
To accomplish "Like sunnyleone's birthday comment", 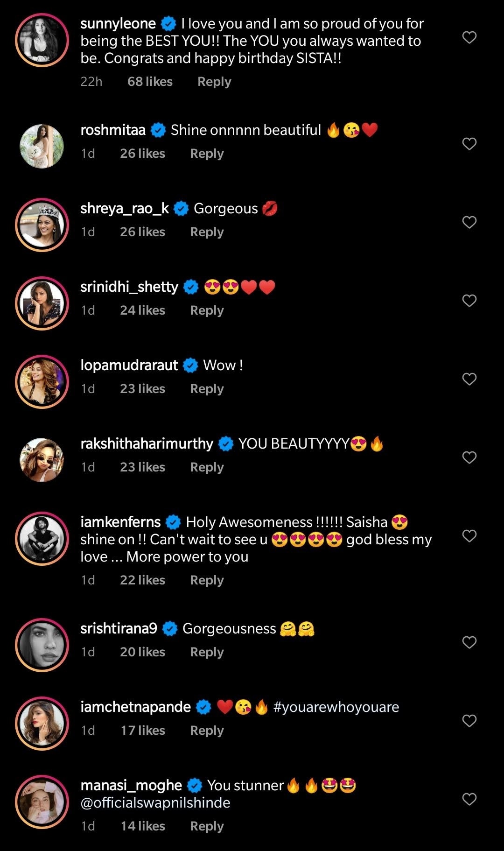I will [x=469, y=37].
